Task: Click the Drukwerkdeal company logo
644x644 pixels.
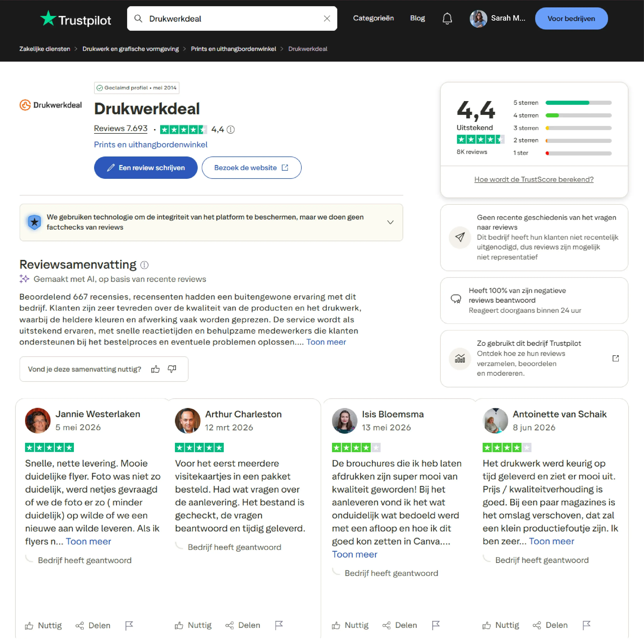Action: pos(51,105)
